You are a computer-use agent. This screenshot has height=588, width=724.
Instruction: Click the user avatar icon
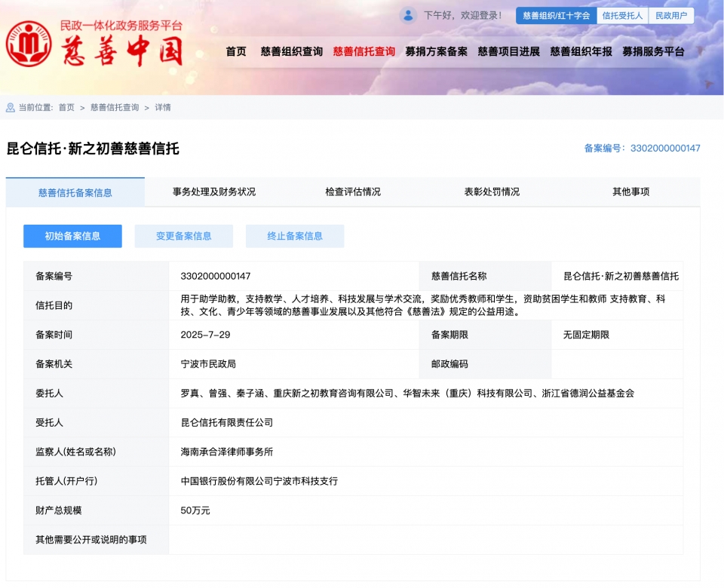click(x=408, y=15)
